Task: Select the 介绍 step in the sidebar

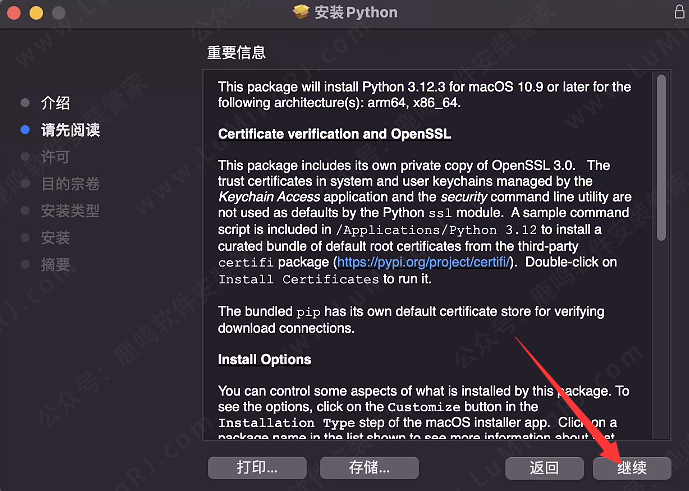Action: (55, 103)
